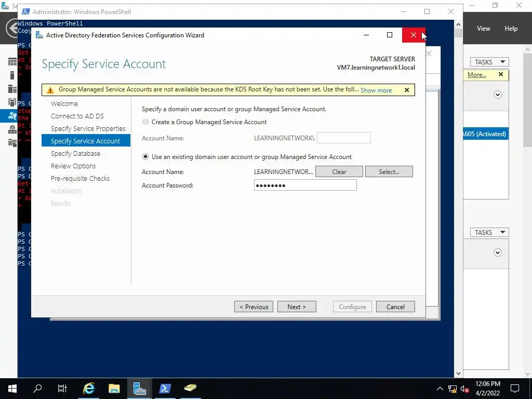Click the More... link
This screenshot has width=532, height=399.
click(x=477, y=75)
